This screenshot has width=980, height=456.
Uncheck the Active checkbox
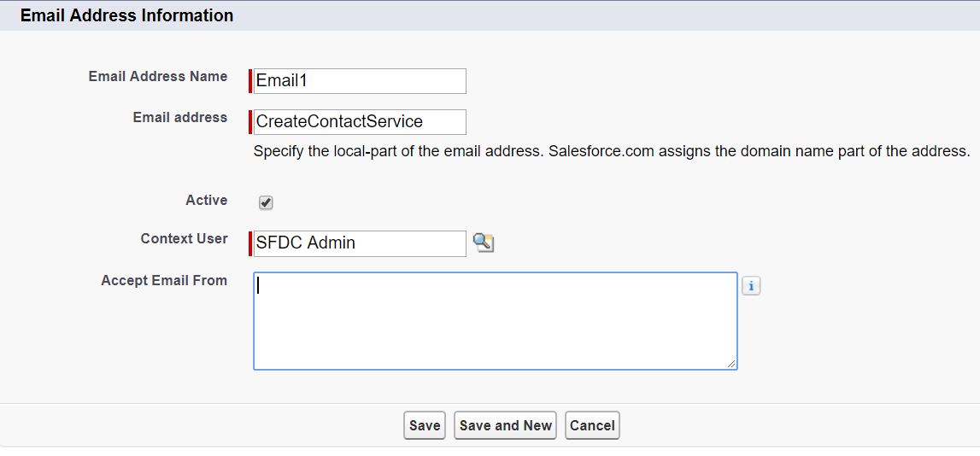(x=266, y=202)
